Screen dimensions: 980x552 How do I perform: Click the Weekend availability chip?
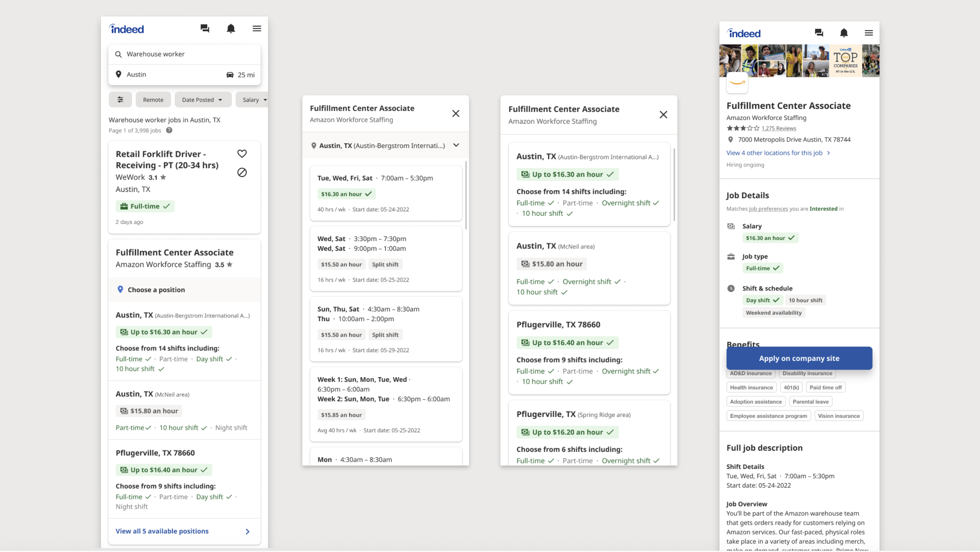point(773,313)
